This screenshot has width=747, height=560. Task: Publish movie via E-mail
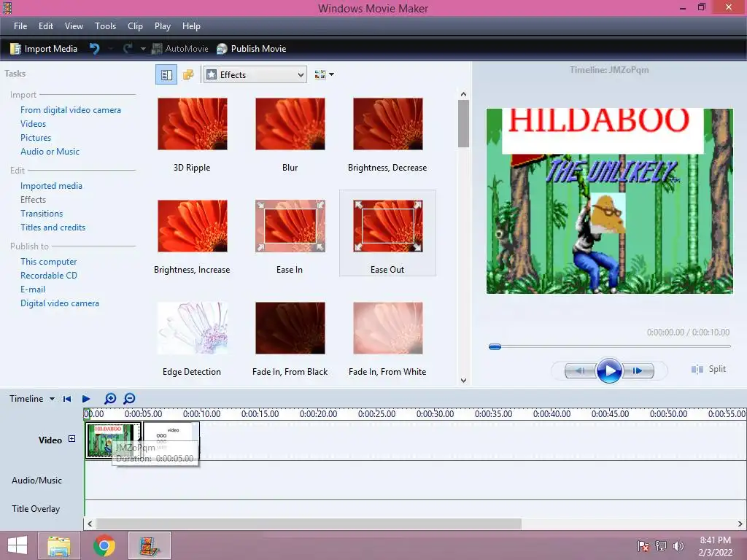pos(32,289)
